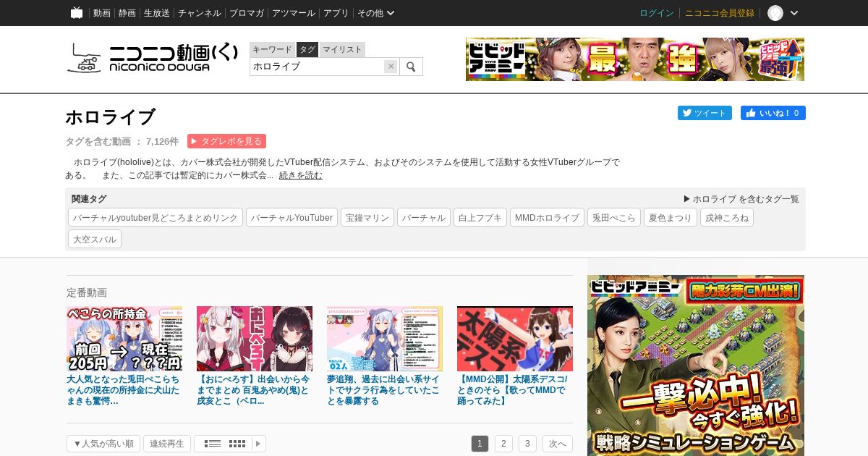Viewport: 868px width, 456px height.
Task: Click the Niconico TV icon in top bar
Action: [77, 13]
